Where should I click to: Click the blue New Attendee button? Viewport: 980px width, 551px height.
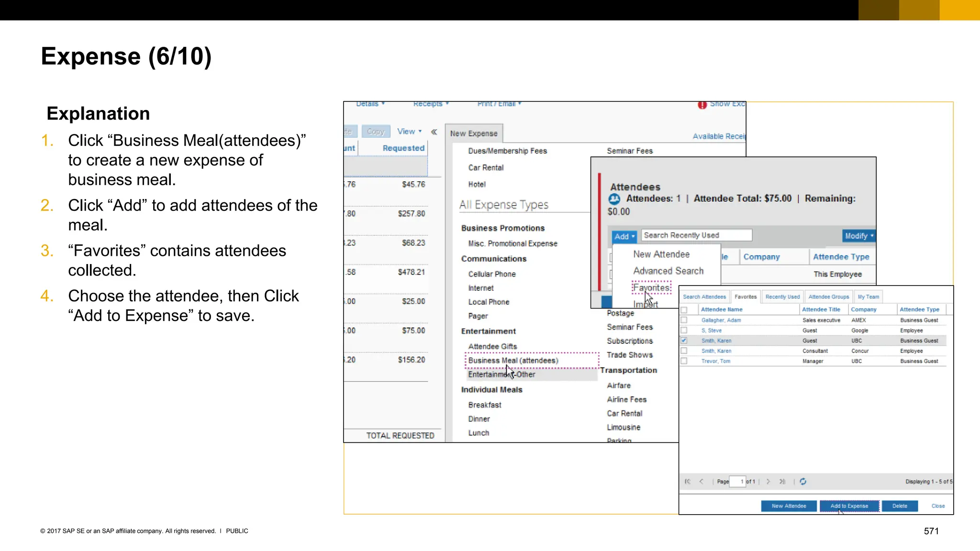pos(789,506)
